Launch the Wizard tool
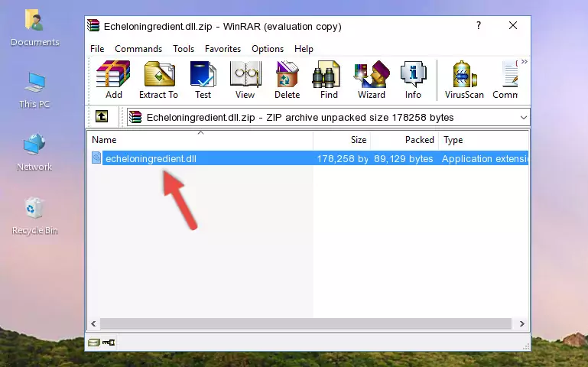The height and width of the screenshot is (367, 588). 372,80
